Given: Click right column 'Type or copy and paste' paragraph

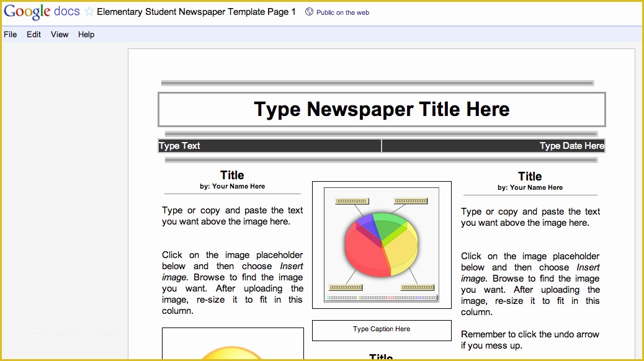Looking at the screenshot, I should [530, 217].
